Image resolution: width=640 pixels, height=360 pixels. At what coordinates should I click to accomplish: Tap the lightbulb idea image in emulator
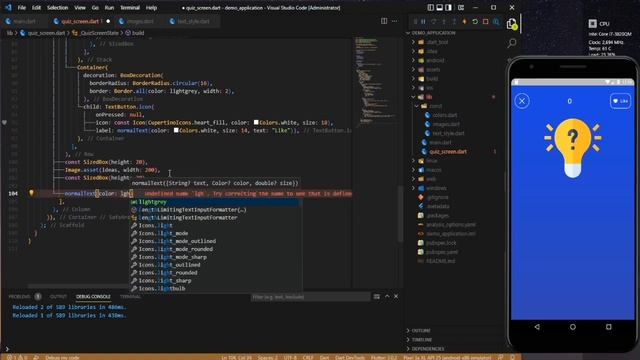click(572, 148)
